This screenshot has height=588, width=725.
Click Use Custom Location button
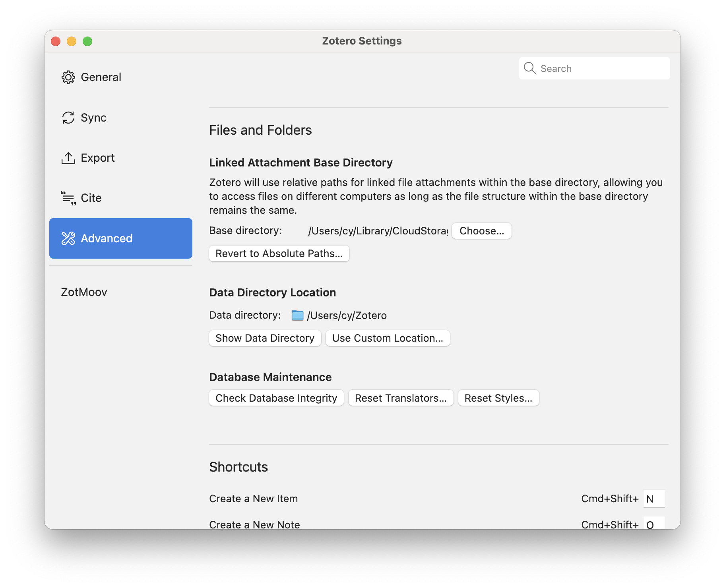388,338
